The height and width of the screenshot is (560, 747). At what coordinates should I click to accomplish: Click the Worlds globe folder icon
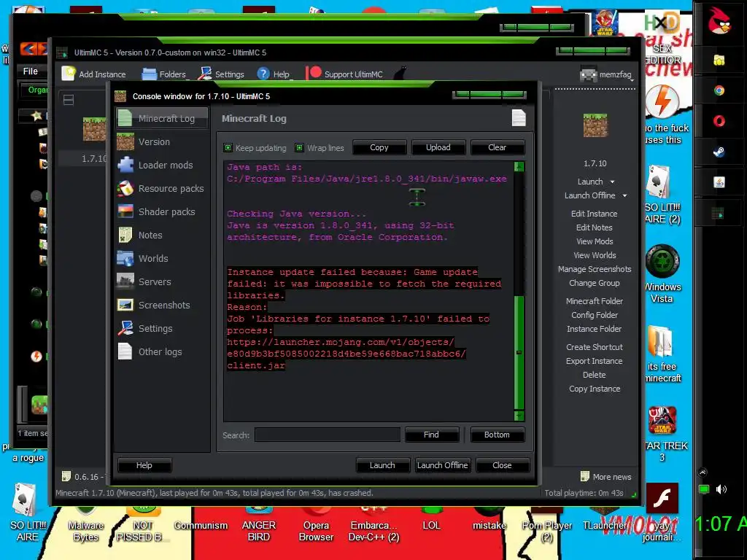click(x=125, y=259)
